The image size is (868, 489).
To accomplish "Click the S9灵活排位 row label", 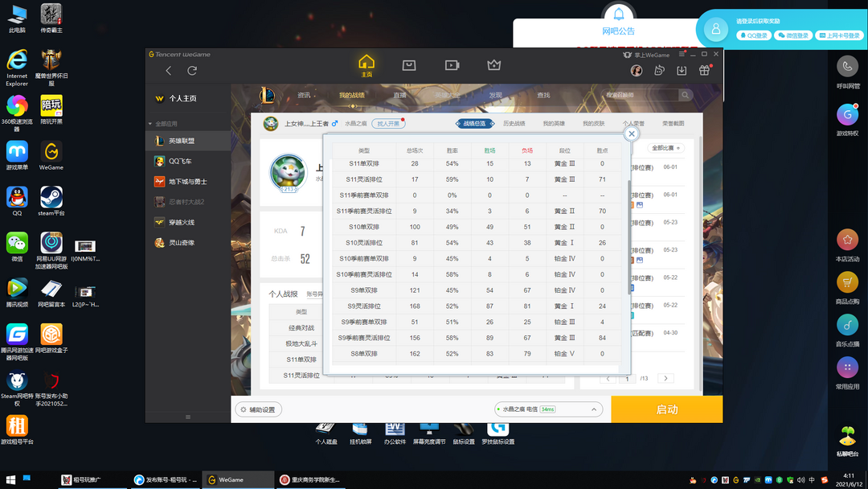I will tap(364, 306).
